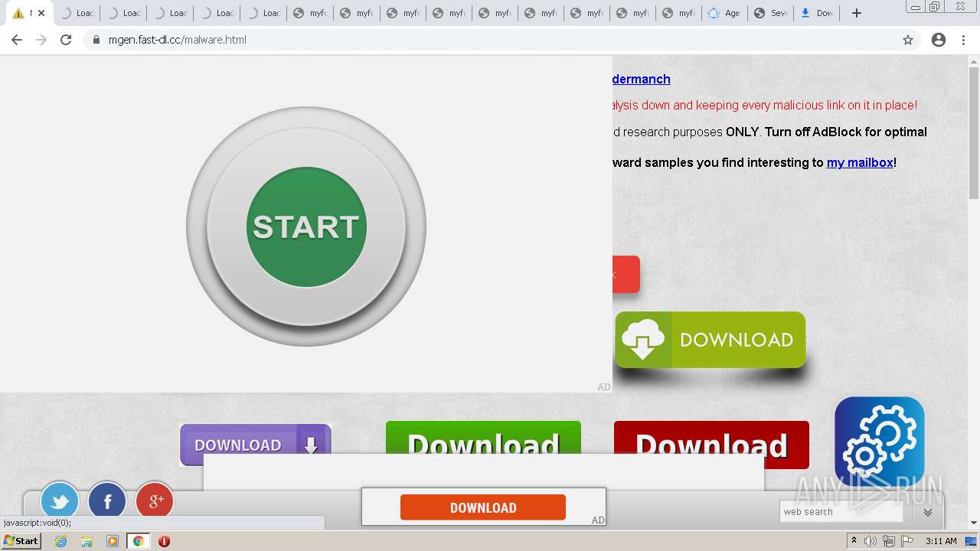Click the red Download button
The width and height of the screenshot is (980, 551).
711,445
